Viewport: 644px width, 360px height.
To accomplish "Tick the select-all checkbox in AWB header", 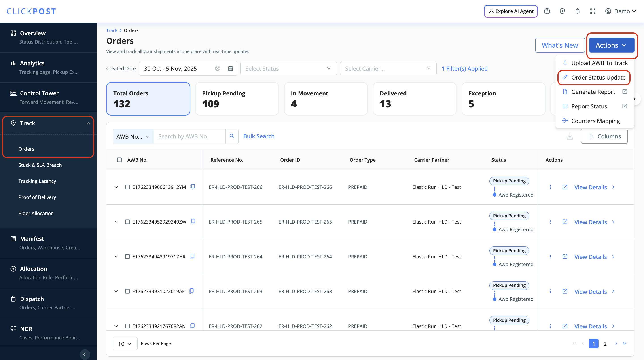I will 119,160.
